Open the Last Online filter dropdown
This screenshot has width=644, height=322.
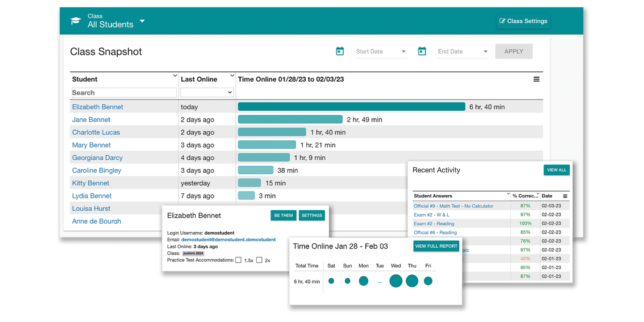207,92
